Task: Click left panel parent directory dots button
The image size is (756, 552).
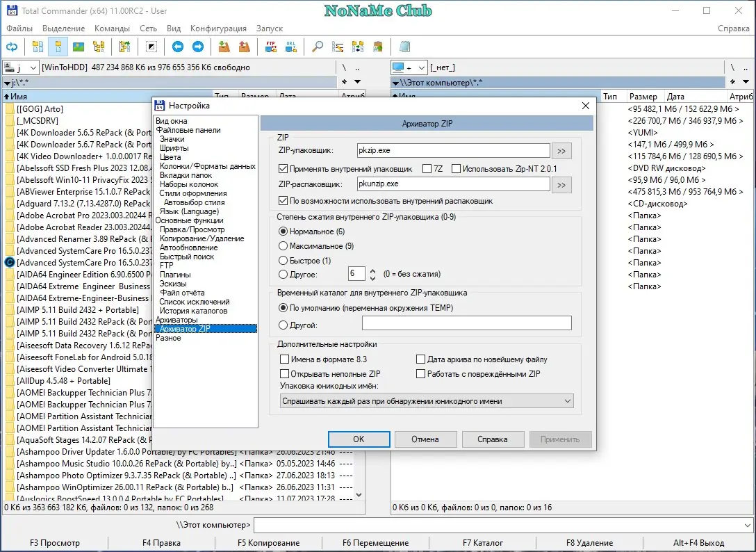Action: coord(357,67)
